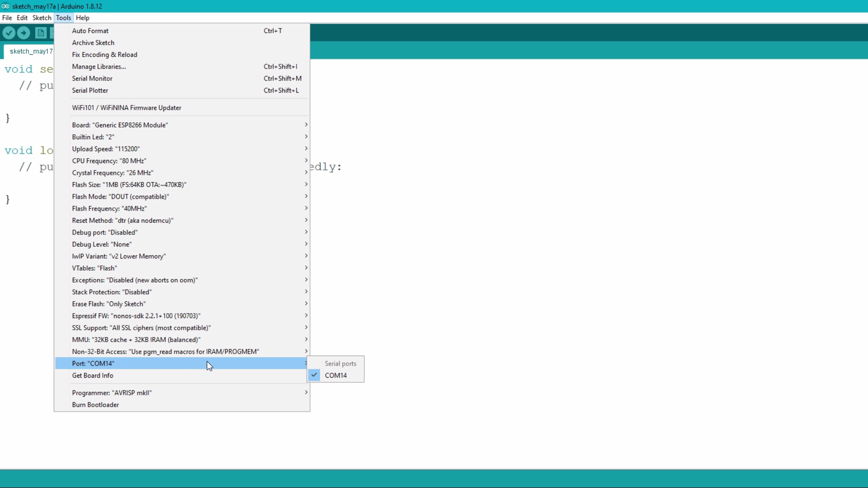This screenshot has height=488, width=868.
Task: Select the checked COM14 serial port
Action: click(335, 375)
